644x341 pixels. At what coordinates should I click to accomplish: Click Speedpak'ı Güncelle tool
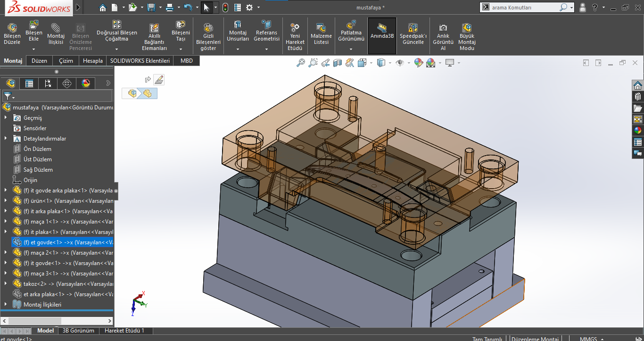[x=413, y=34]
